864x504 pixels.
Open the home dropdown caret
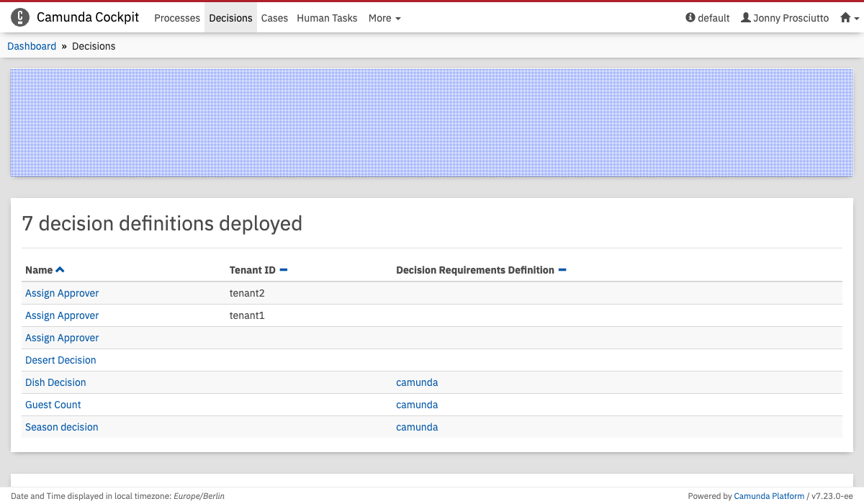pos(856,19)
